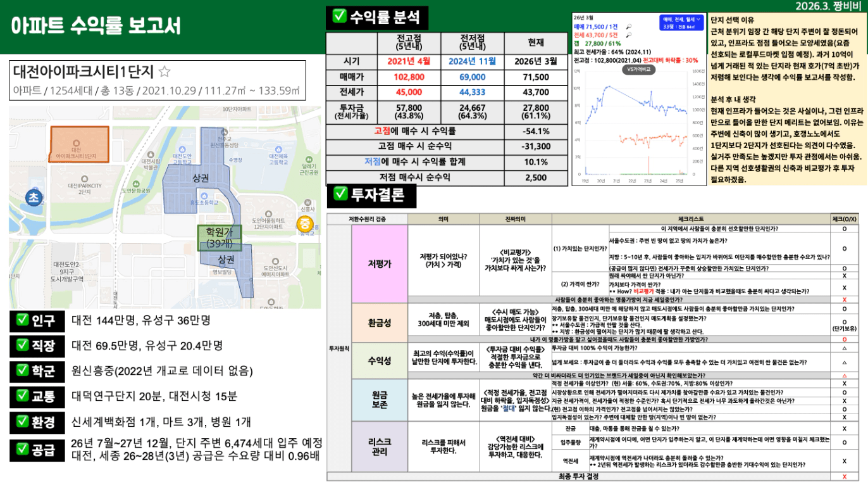Viewport: 868px width, 487px height.
Task: Click the green check icon beside 인구
Action: tap(22, 321)
